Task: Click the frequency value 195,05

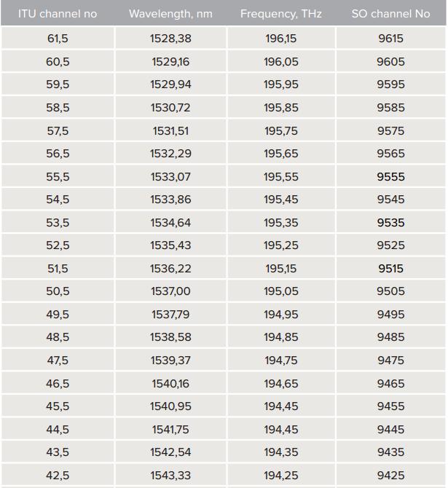Action: [281, 291]
